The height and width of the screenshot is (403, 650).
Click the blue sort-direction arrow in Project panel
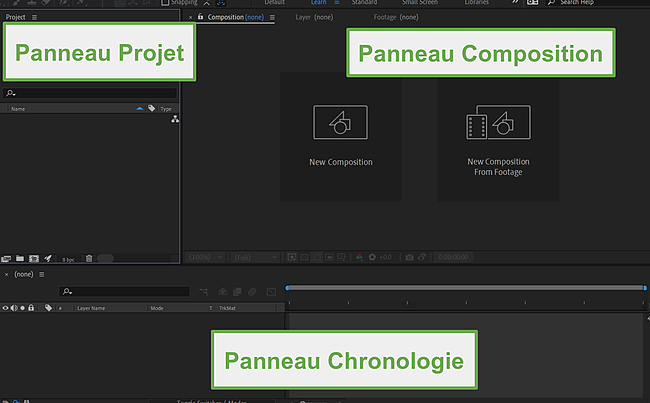pos(140,109)
